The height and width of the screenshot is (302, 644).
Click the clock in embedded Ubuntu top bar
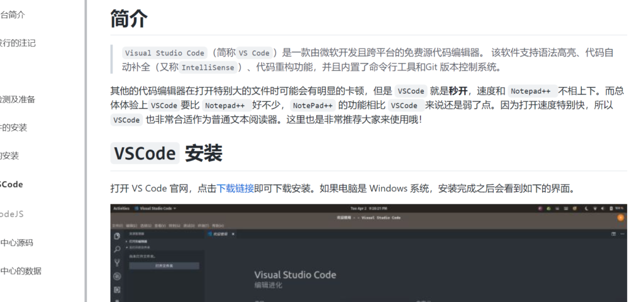(x=369, y=208)
